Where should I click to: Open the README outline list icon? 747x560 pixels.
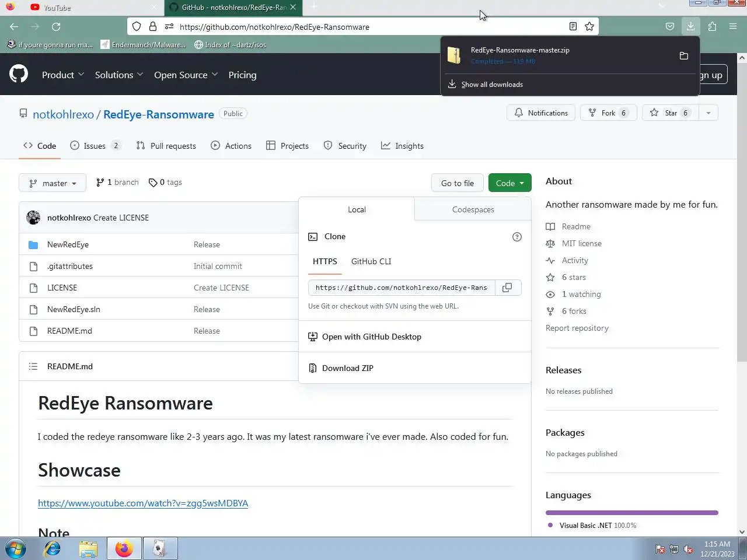pyautogui.click(x=33, y=366)
